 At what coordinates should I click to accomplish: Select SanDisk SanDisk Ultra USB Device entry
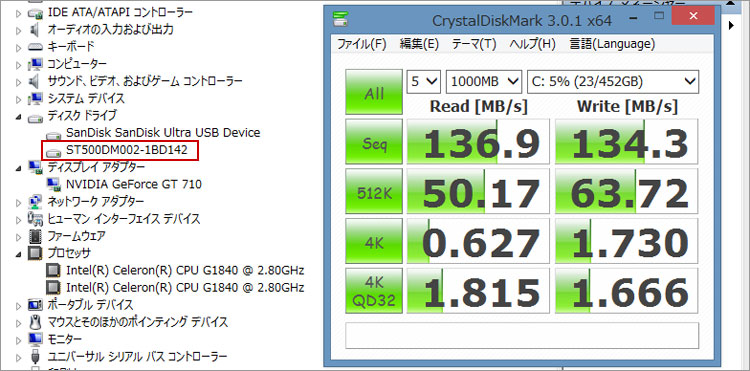click(163, 132)
